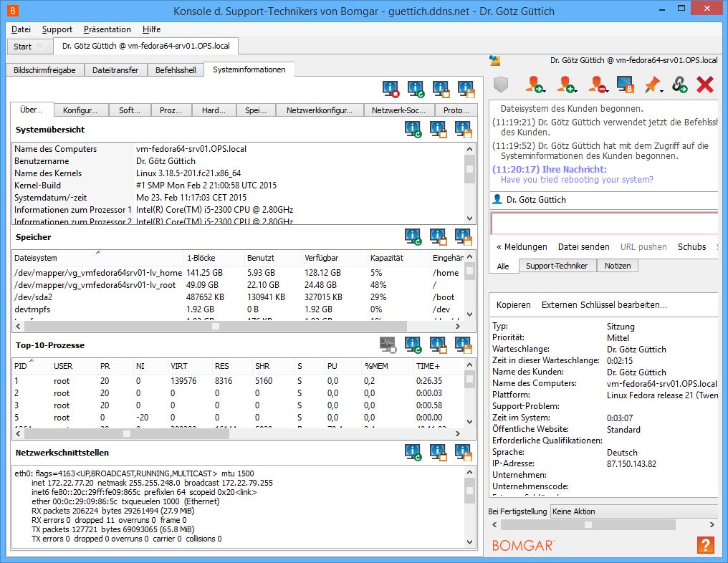Switch to the Bildschirmfreigabe tab
This screenshot has height=563, width=728.
pyautogui.click(x=45, y=69)
